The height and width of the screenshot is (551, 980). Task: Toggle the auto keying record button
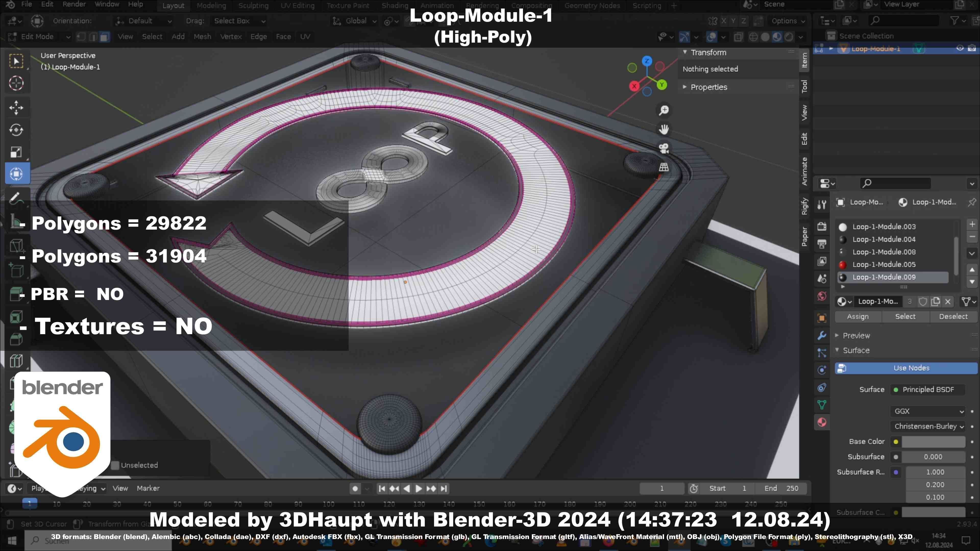(355, 489)
